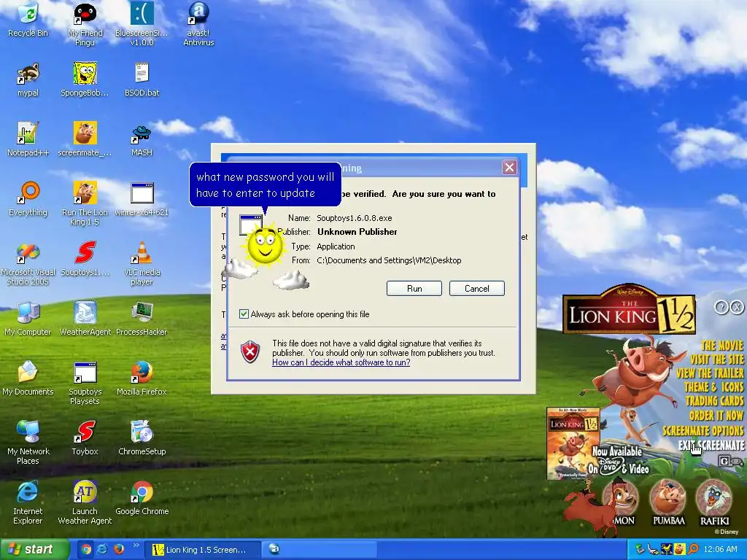747x560 pixels.
Task: Open THEME & ICONS in Lion King panel
Action: coord(713,386)
